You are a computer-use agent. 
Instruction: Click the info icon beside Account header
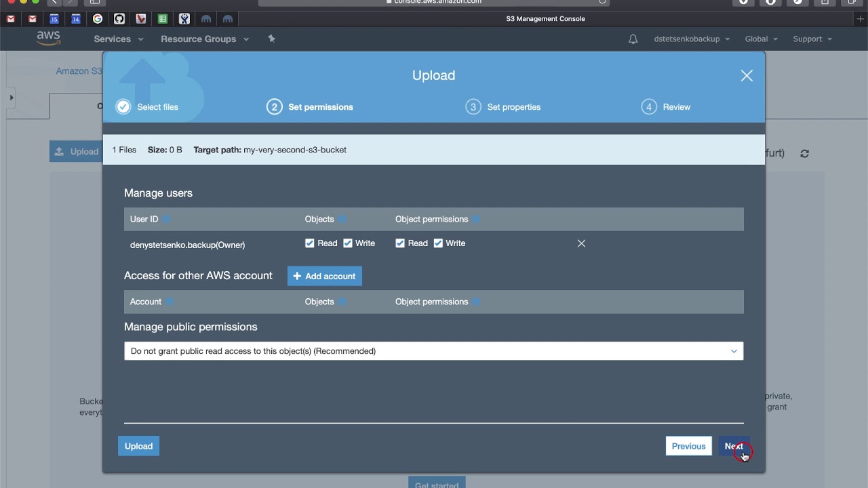170,302
